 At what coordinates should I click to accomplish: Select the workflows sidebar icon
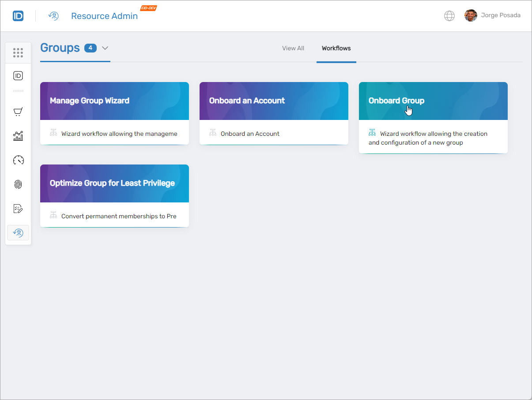pyautogui.click(x=18, y=232)
